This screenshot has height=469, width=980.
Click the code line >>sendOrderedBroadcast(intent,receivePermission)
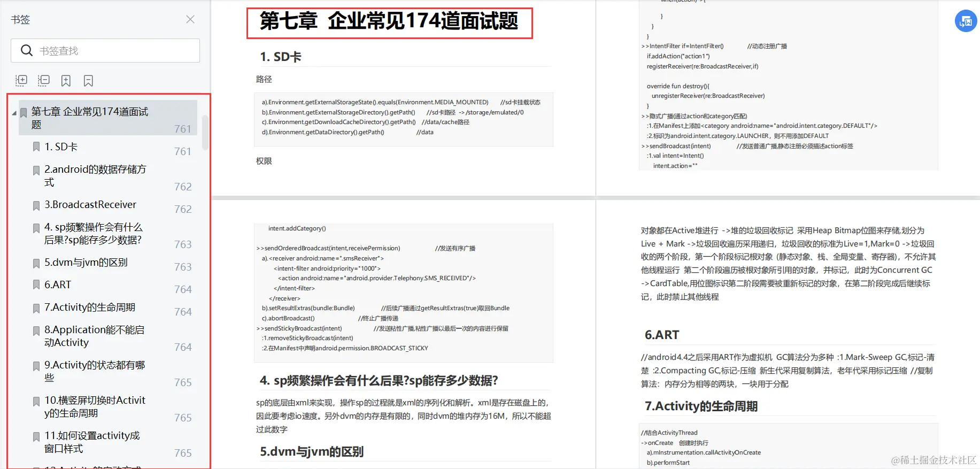click(x=328, y=248)
